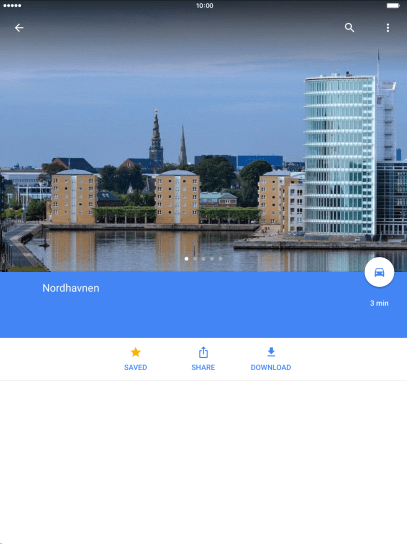Toggle the gold star saved icon
This screenshot has height=544, width=407.
click(136, 352)
